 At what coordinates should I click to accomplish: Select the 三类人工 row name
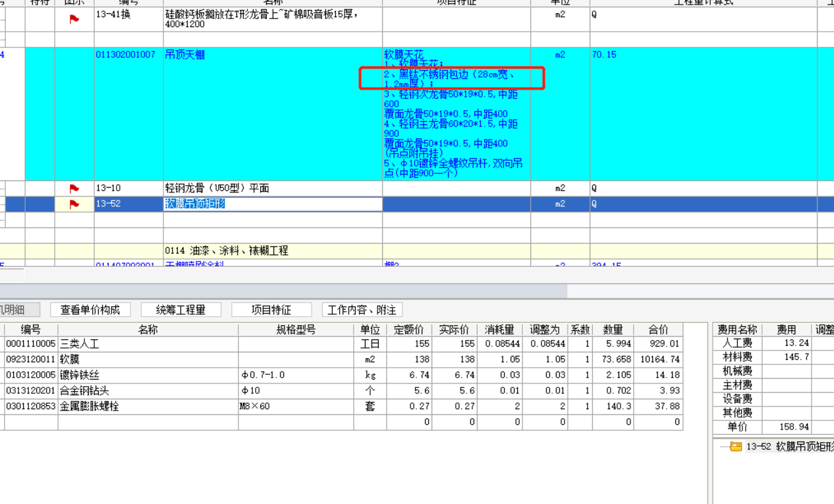coord(80,344)
